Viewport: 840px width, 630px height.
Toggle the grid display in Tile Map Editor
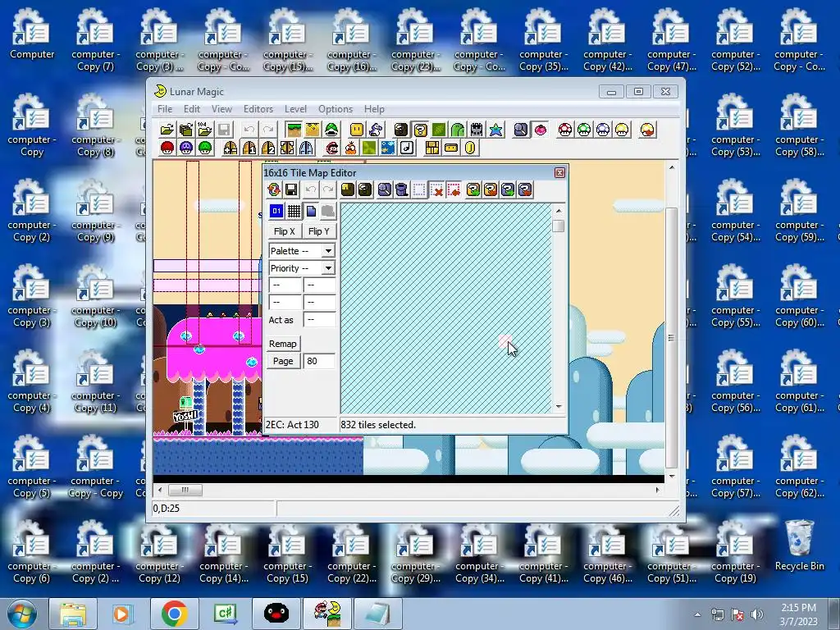[x=294, y=211]
